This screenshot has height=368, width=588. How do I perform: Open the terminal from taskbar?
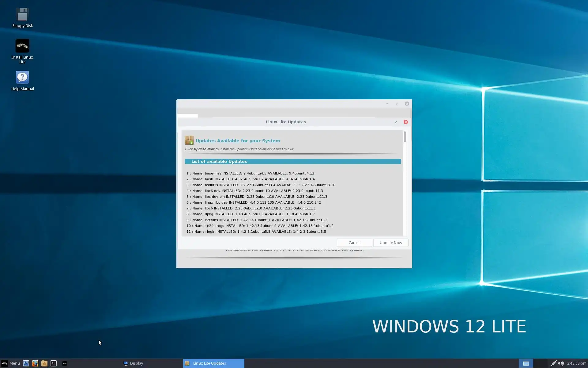(x=54, y=363)
